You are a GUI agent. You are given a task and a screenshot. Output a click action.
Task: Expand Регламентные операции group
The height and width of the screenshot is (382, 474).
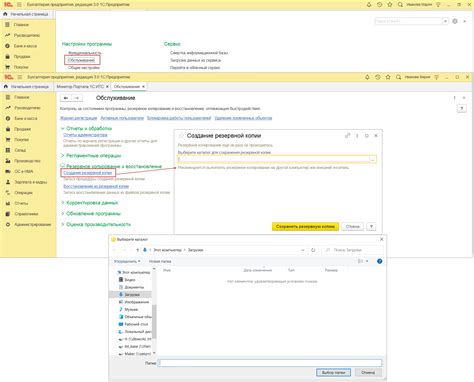click(62, 156)
